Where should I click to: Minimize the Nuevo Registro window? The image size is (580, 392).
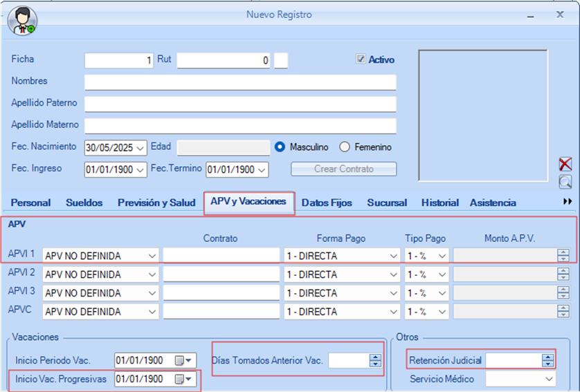click(x=529, y=15)
